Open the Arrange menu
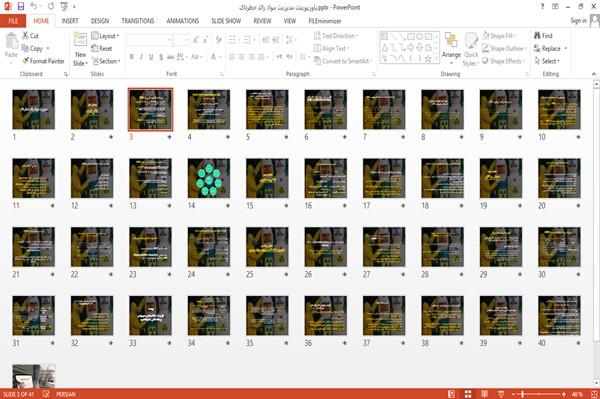 451,49
